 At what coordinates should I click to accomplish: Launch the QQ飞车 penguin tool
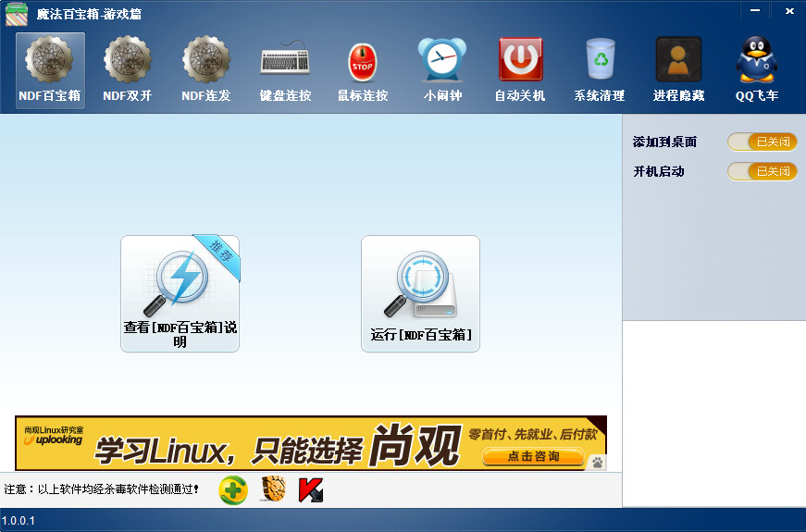point(757,70)
